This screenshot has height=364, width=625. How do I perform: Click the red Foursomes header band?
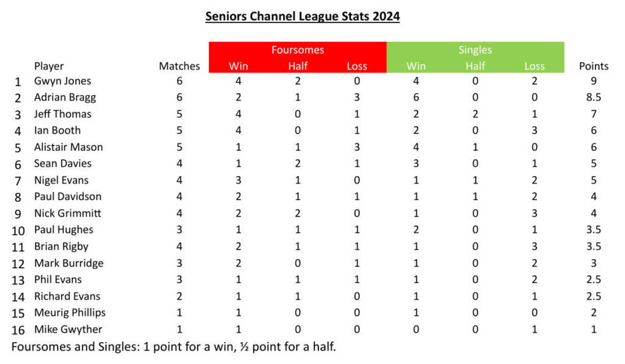click(x=297, y=50)
